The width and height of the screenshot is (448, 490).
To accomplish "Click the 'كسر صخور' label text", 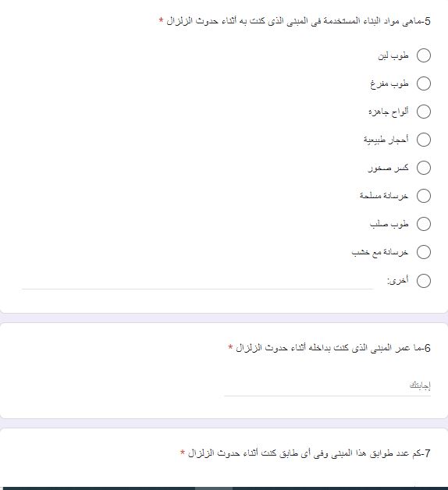I will click(x=388, y=168).
